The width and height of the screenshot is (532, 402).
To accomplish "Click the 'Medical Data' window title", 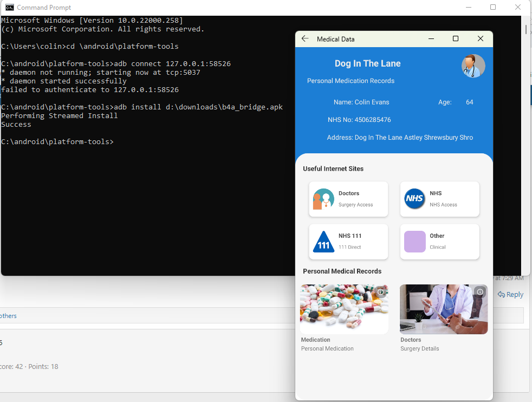I will point(335,39).
